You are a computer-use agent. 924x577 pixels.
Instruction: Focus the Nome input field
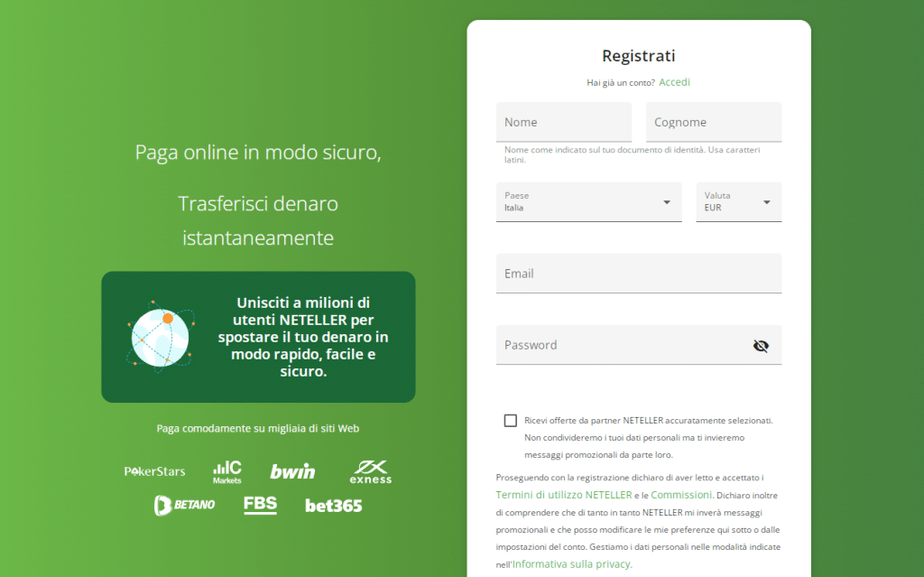click(563, 122)
